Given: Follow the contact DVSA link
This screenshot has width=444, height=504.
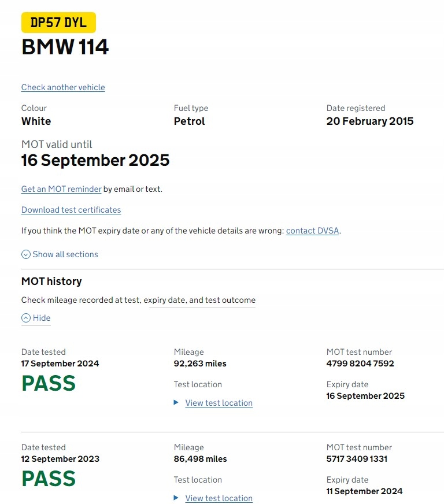Looking at the screenshot, I should pos(312,231).
